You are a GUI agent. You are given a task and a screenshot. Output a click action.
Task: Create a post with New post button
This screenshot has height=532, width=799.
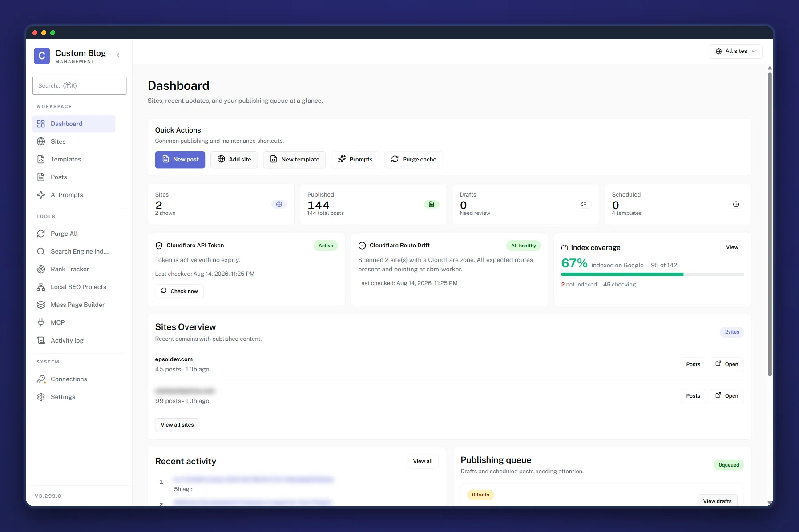pos(180,160)
